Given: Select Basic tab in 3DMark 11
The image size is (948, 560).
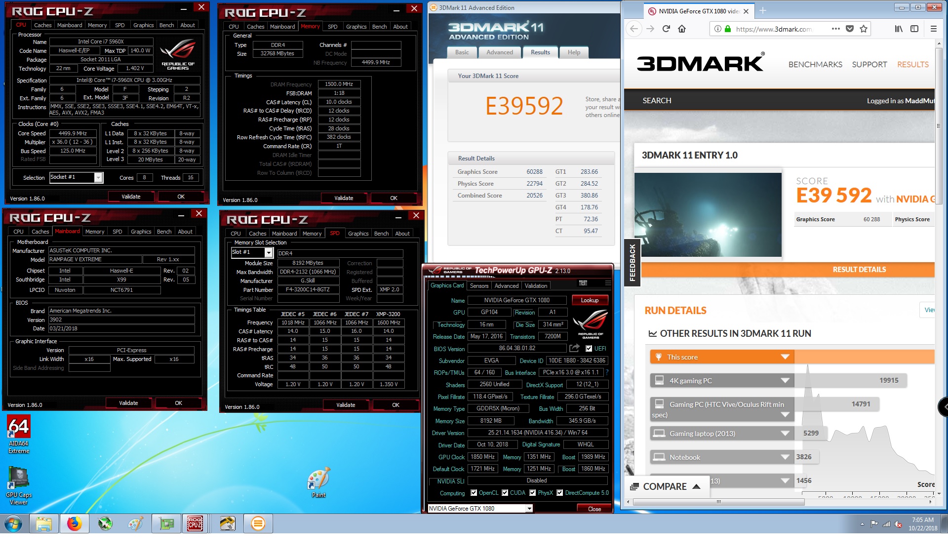Looking at the screenshot, I should (x=462, y=52).
